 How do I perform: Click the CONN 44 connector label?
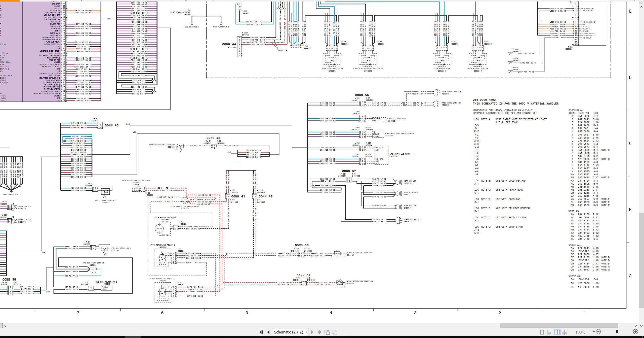(229, 44)
